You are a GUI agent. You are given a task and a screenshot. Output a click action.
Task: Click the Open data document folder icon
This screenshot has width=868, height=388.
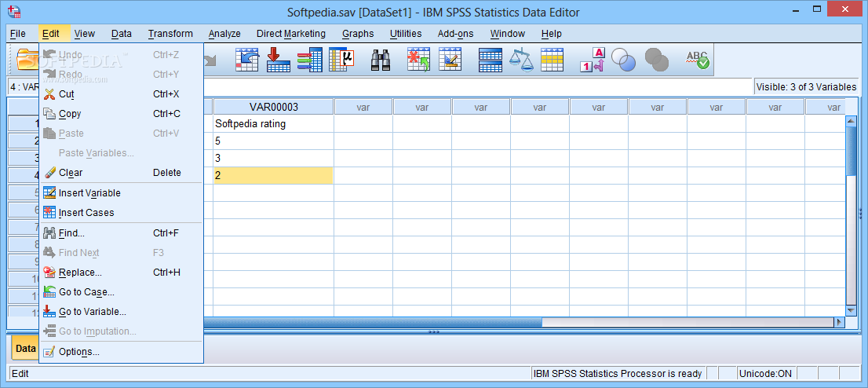(x=27, y=59)
